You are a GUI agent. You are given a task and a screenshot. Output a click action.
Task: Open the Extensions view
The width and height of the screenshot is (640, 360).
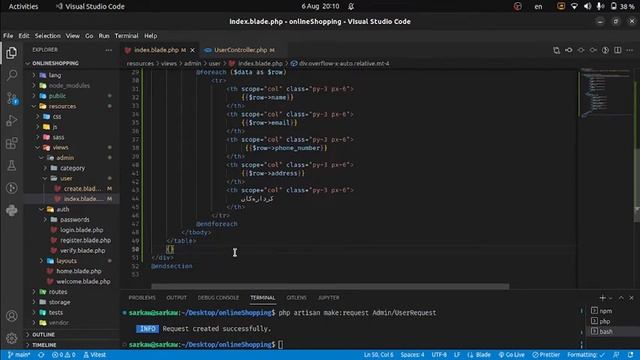11,143
